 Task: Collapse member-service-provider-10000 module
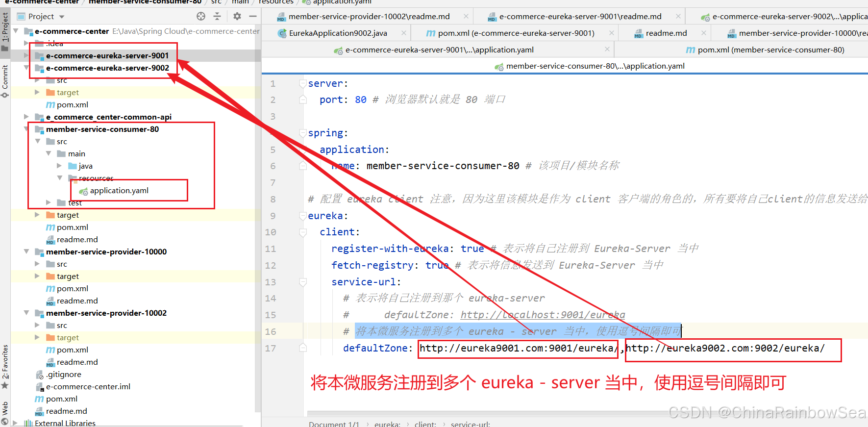26,251
